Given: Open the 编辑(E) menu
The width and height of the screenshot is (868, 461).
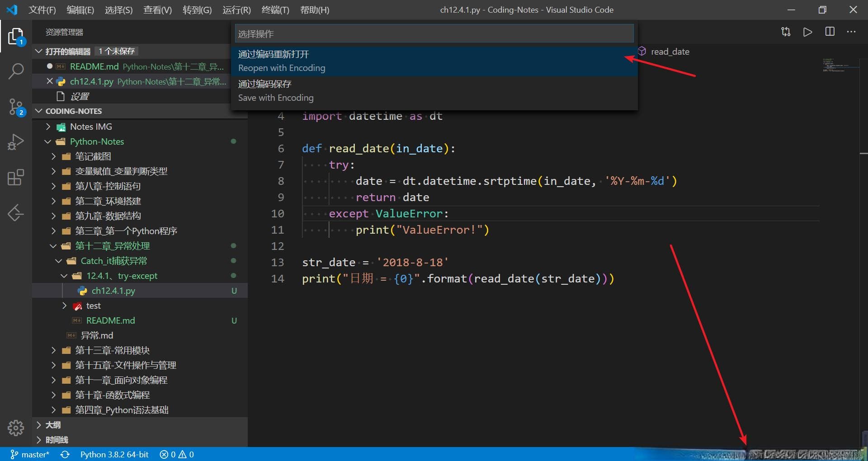Looking at the screenshot, I should coord(80,10).
